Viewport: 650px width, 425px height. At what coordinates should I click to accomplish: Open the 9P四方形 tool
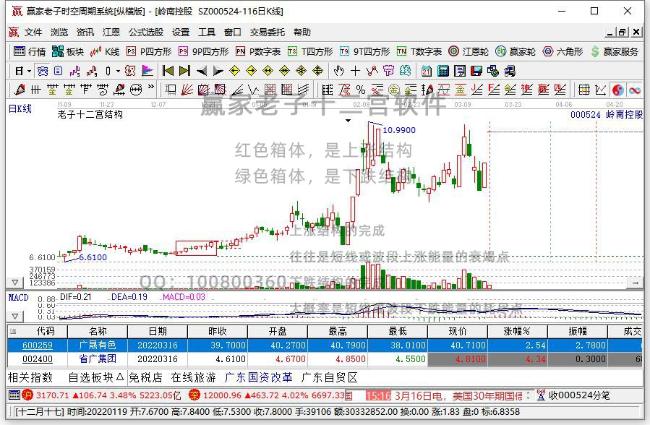coord(203,51)
